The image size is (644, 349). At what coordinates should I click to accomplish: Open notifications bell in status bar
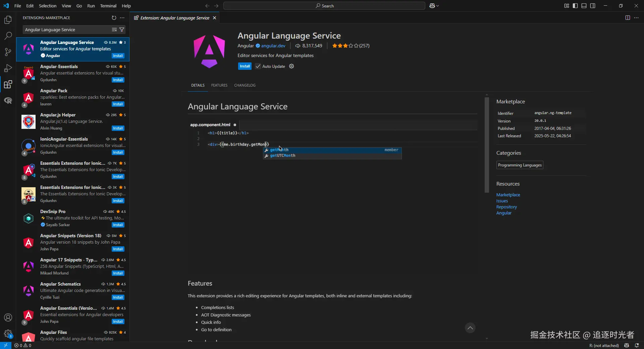coord(637,345)
